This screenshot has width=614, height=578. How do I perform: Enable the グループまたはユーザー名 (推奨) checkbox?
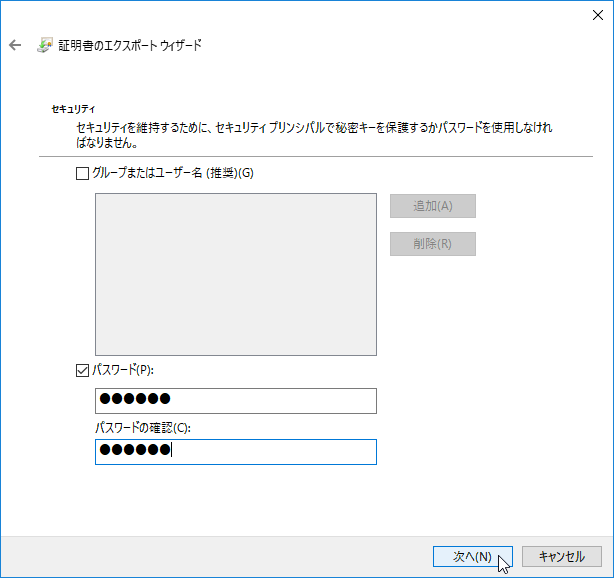pos(82,173)
